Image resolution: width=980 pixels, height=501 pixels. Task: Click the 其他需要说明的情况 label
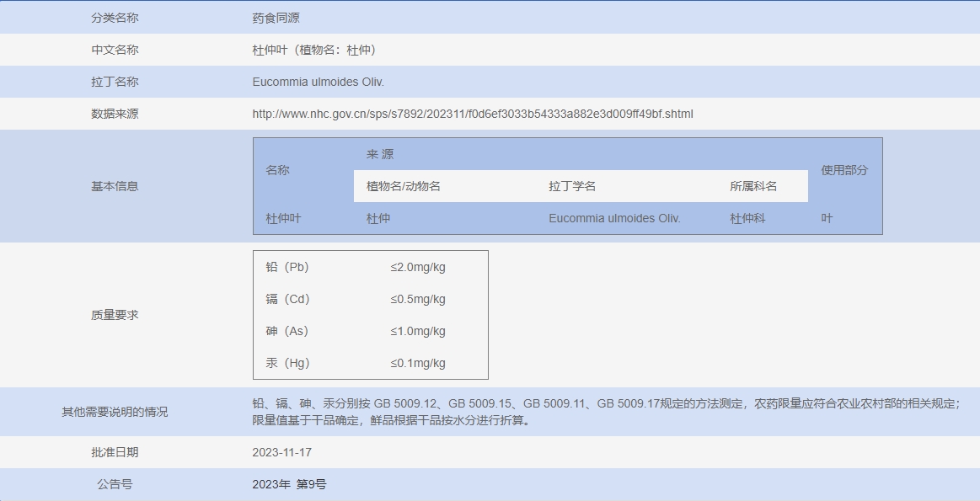click(115, 412)
